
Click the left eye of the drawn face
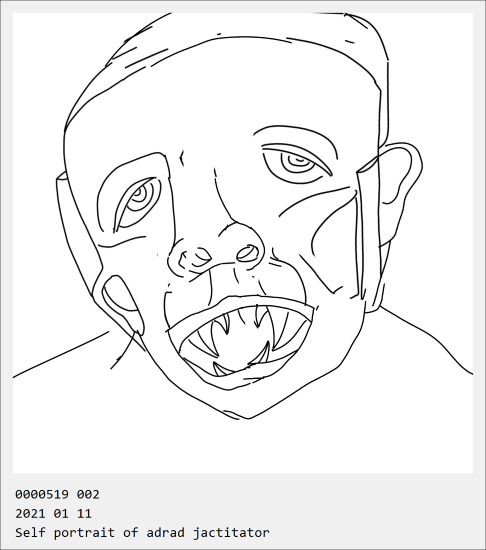[x=137, y=203]
